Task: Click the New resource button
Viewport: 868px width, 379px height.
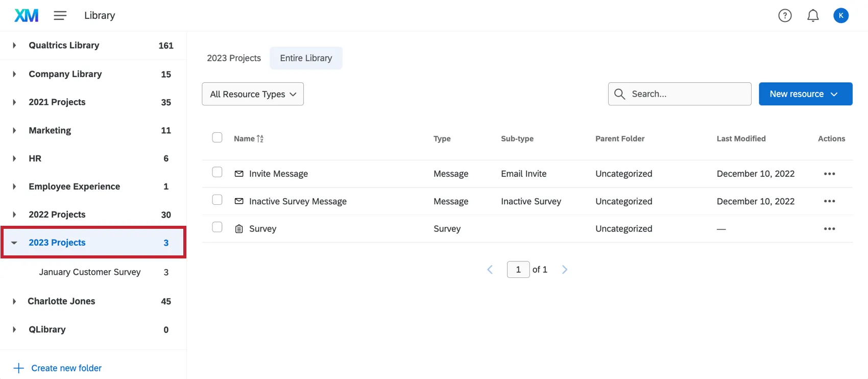Action: tap(805, 94)
